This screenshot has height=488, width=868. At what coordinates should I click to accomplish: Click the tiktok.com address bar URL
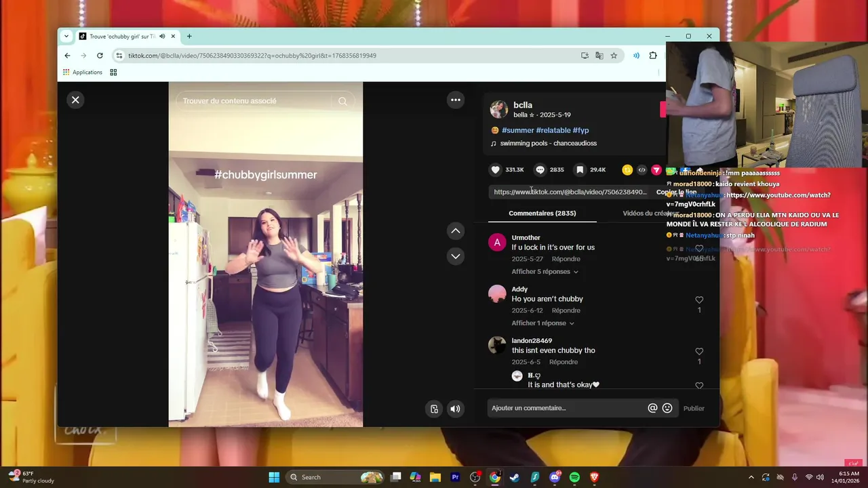[x=252, y=56]
